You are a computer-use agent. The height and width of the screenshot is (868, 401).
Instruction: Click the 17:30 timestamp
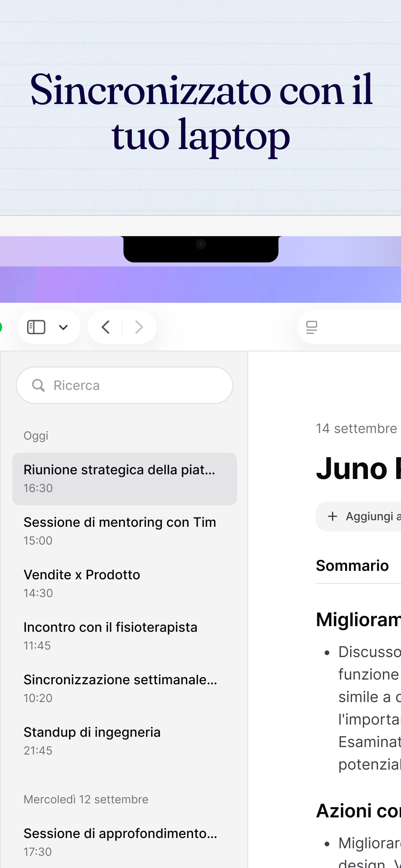(x=38, y=852)
